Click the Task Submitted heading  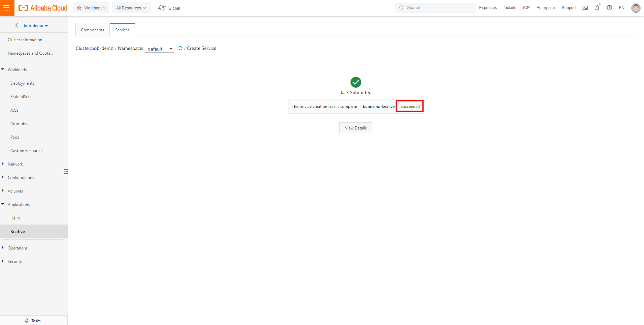click(x=356, y=92)
